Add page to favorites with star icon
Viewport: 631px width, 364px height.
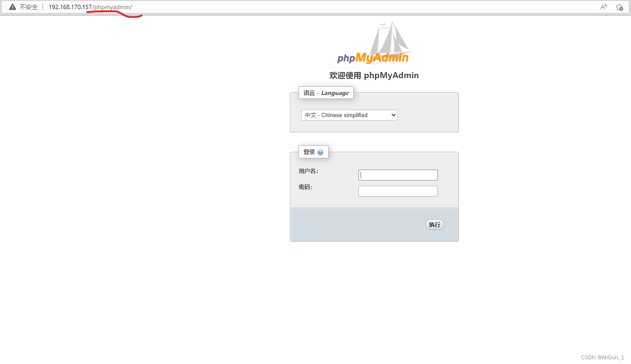619,7
